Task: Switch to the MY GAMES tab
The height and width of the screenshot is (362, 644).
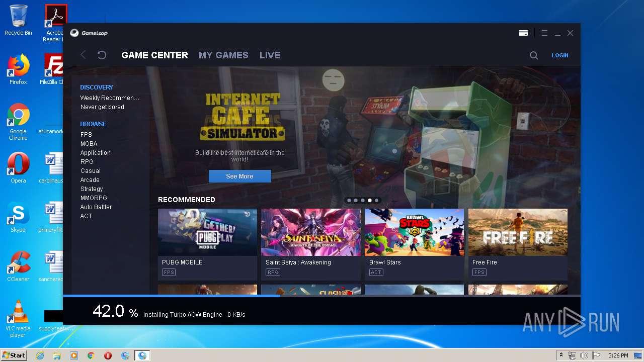Action: pyautogui.click(x=223, y=55)
